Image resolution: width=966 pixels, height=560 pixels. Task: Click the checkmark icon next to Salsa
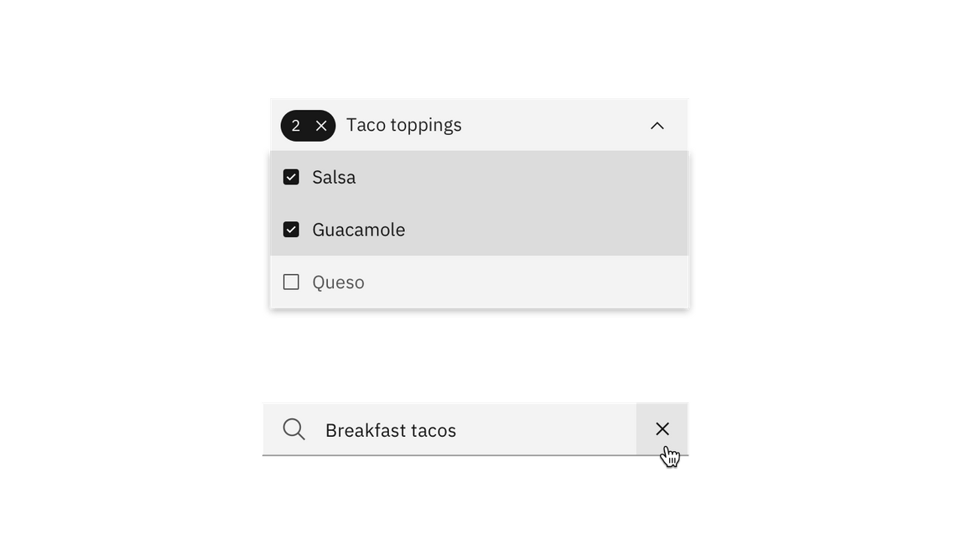tap(291, 177)
